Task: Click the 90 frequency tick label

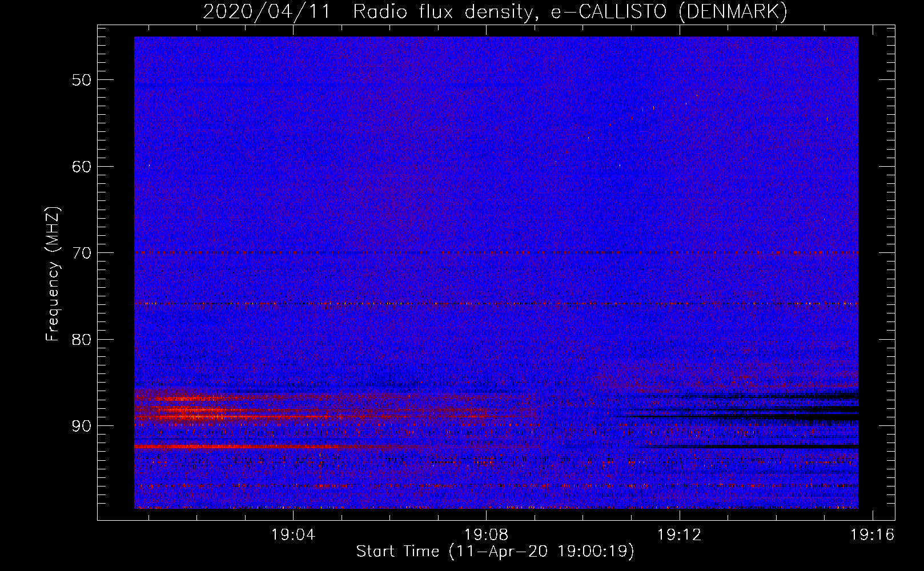Action: [82, 426]
